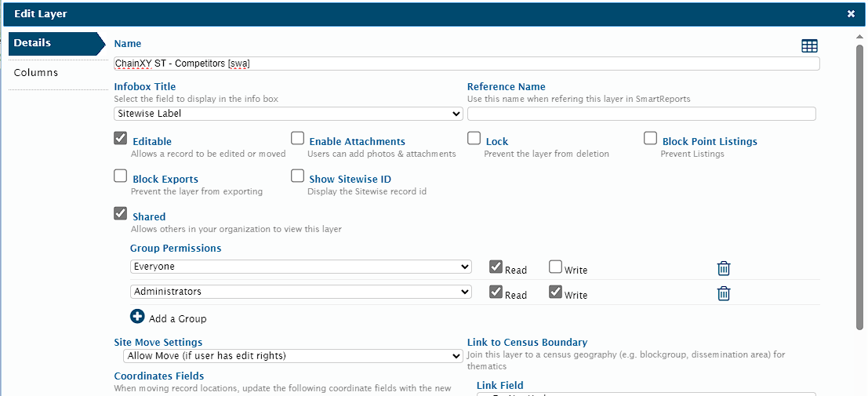Uncheck the Shared checkbox
Viewport: 868px width, 396px height.
pos(121,213)
